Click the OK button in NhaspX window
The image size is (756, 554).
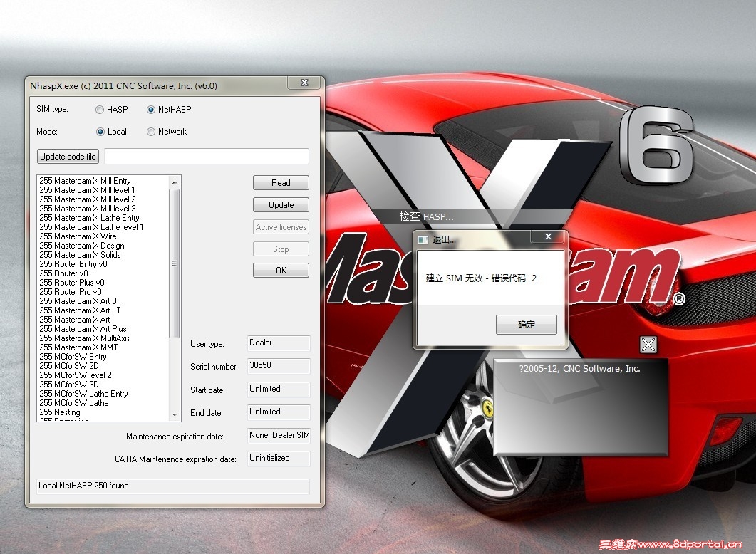pos(281,271)
